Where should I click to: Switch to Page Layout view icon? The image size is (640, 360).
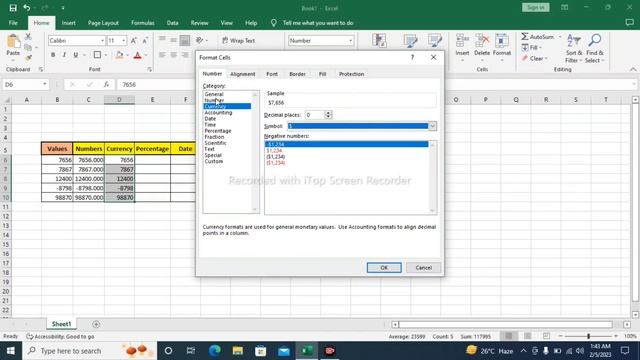[527, 336]
